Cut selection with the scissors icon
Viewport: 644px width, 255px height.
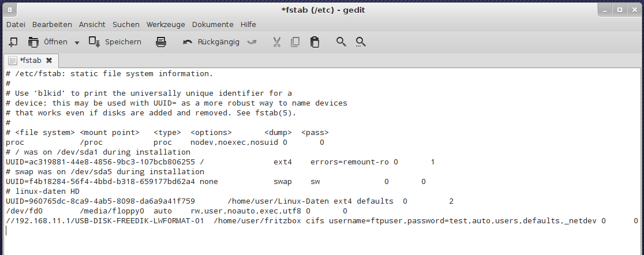[x=277, y=42]
